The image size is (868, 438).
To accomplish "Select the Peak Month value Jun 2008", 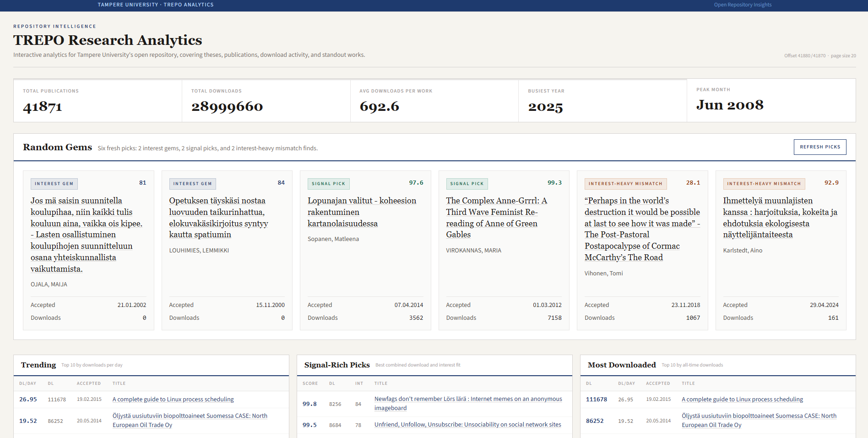I will [x=730, y=105].
